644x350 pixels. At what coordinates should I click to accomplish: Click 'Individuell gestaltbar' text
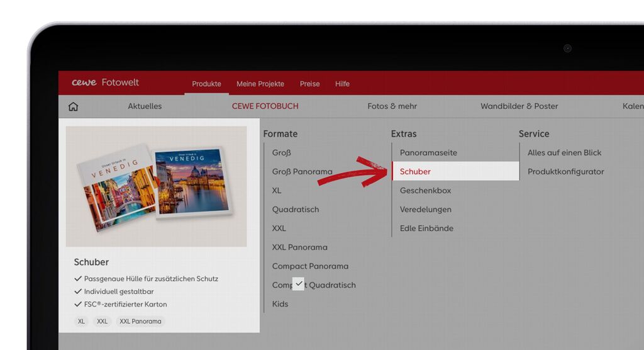[x=119, y=291]
